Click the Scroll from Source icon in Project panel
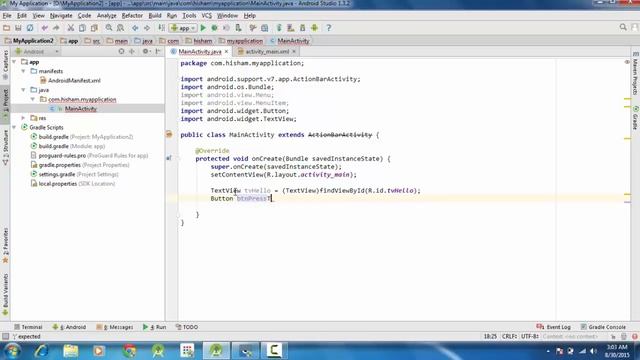640x360 pixels. pos(121,51)
